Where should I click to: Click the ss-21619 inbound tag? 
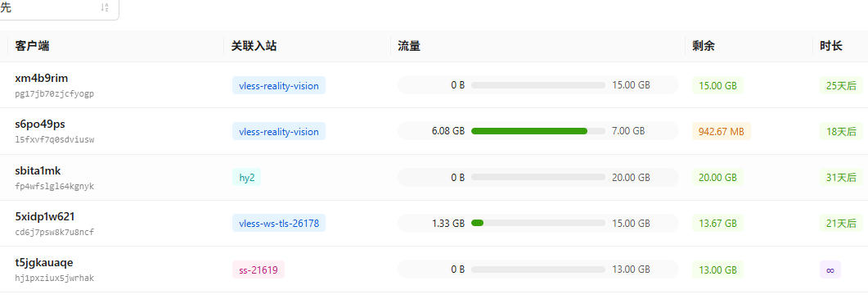[x=259, y=270]
